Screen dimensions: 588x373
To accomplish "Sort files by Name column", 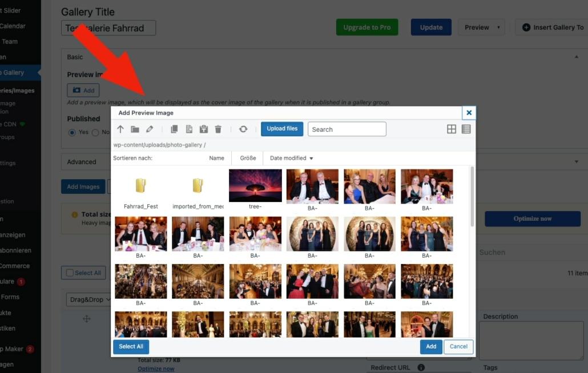I will point(216,158).
